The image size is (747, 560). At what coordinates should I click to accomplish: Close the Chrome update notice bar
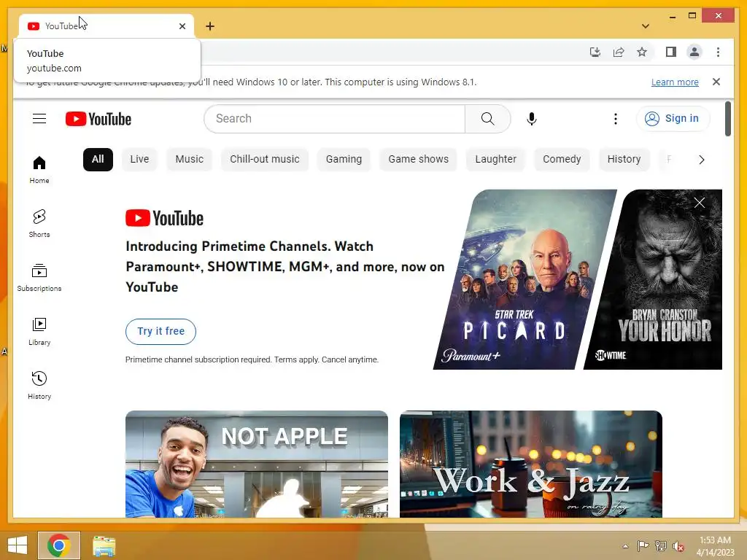[x=716, y=82]
